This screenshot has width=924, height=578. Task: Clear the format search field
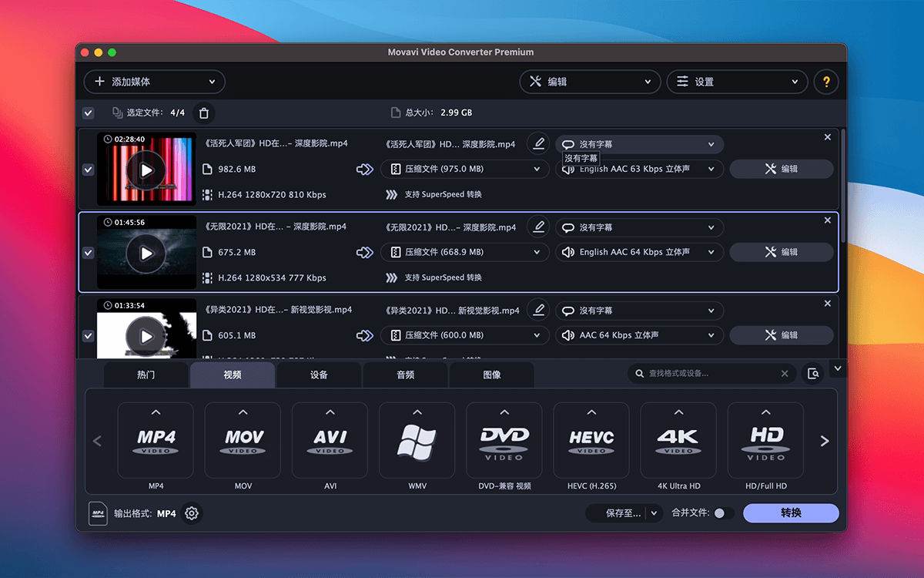(785, 374)
